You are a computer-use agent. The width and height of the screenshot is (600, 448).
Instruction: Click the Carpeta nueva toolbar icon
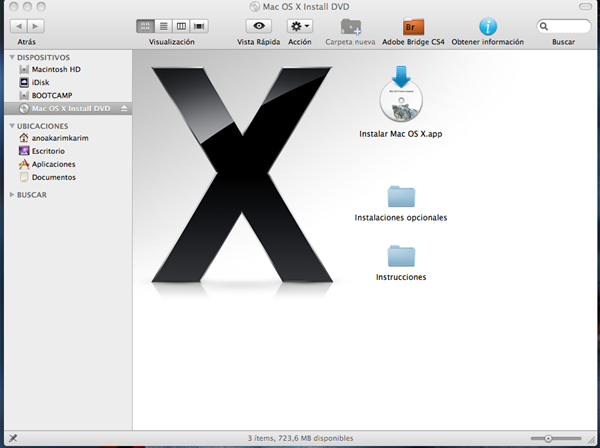350,26
